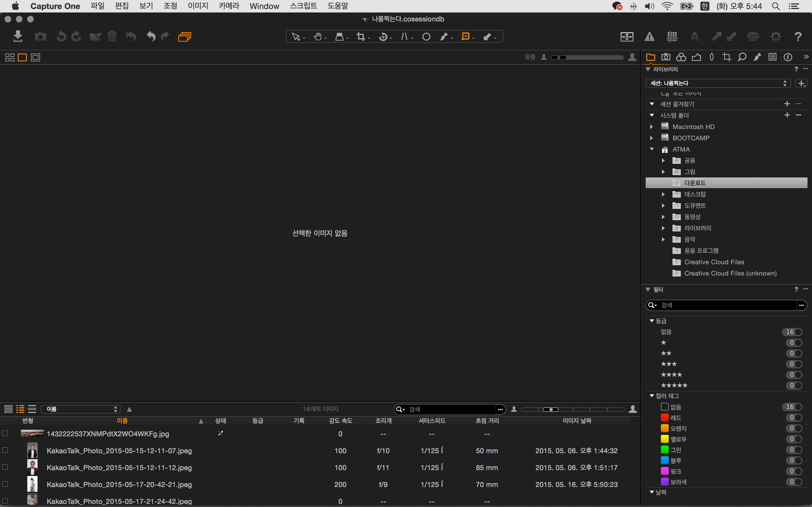
Task: Click the trash delete icon in toolbar
Action: (112, 36)
